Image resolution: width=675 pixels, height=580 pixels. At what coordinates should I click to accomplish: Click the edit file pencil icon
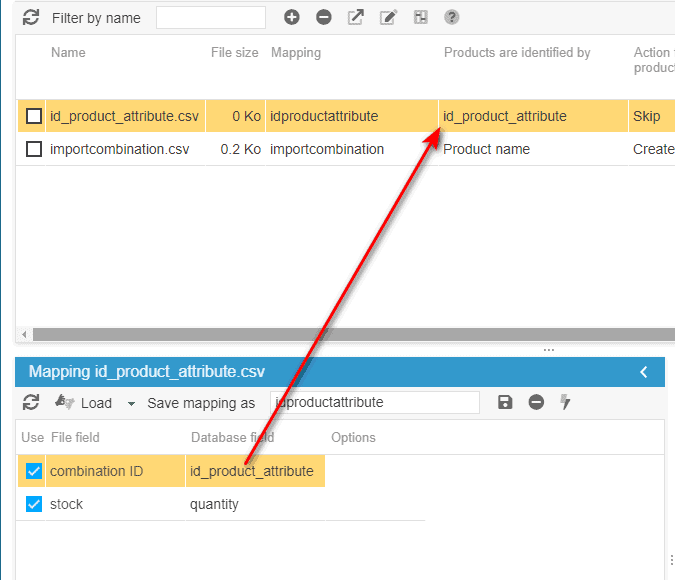pyautogui.click(x=388, y=17)
